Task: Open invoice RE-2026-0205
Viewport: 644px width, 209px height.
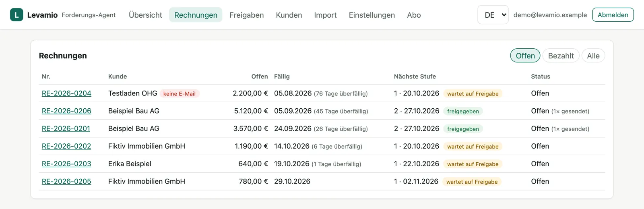Action: coord(66,182)
